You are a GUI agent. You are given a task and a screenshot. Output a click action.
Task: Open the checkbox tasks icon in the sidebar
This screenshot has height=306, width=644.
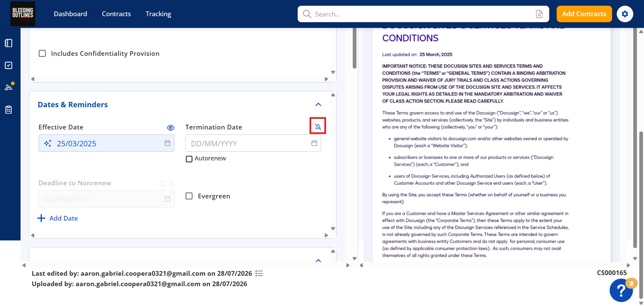point(8,65)
